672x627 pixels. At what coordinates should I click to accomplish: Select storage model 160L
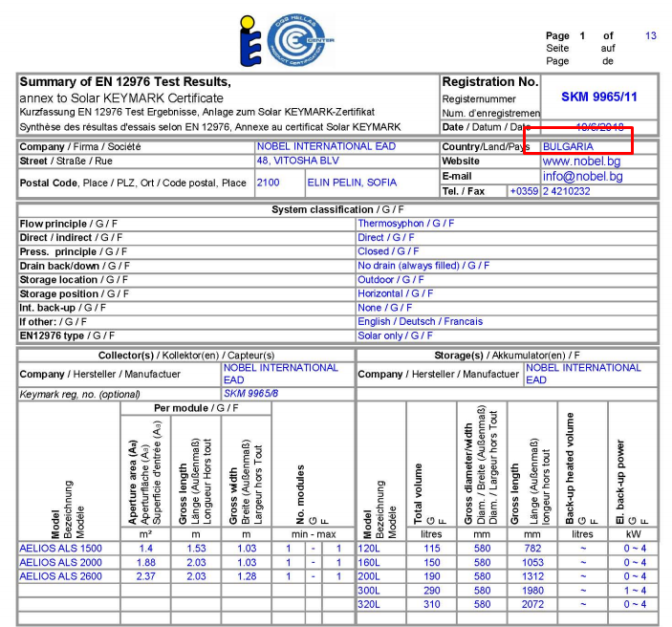(369, 562)
